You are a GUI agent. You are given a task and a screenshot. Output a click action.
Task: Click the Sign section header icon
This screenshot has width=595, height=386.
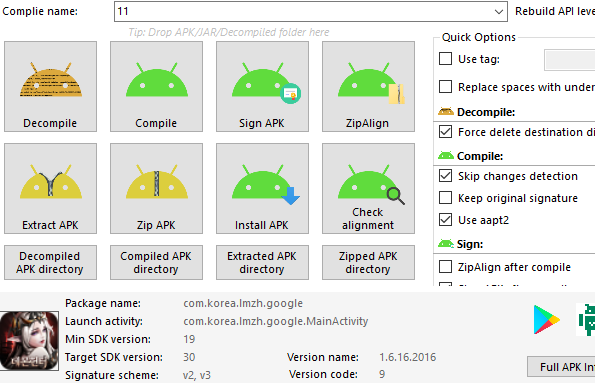coord(445,244)
